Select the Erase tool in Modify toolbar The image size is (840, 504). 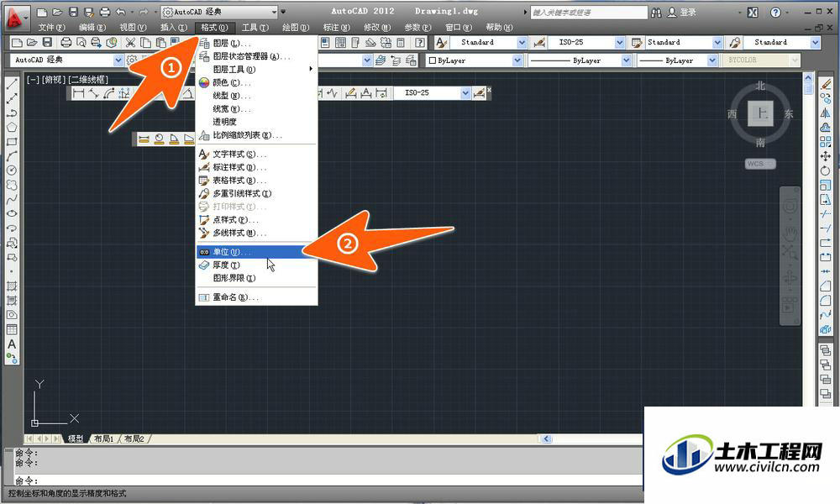pyautogui.click(x=826, y=84)
